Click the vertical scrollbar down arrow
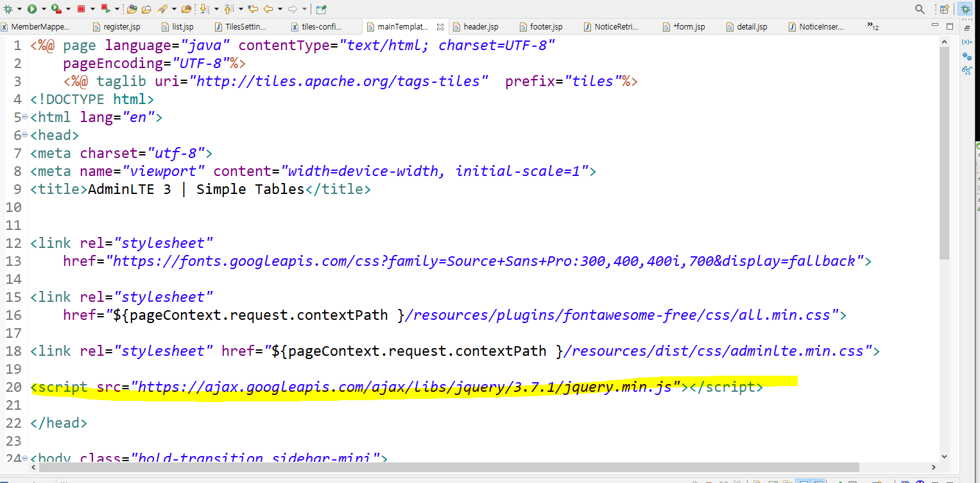Viewport: 980px width, 483px height. [x=944, y=456]
